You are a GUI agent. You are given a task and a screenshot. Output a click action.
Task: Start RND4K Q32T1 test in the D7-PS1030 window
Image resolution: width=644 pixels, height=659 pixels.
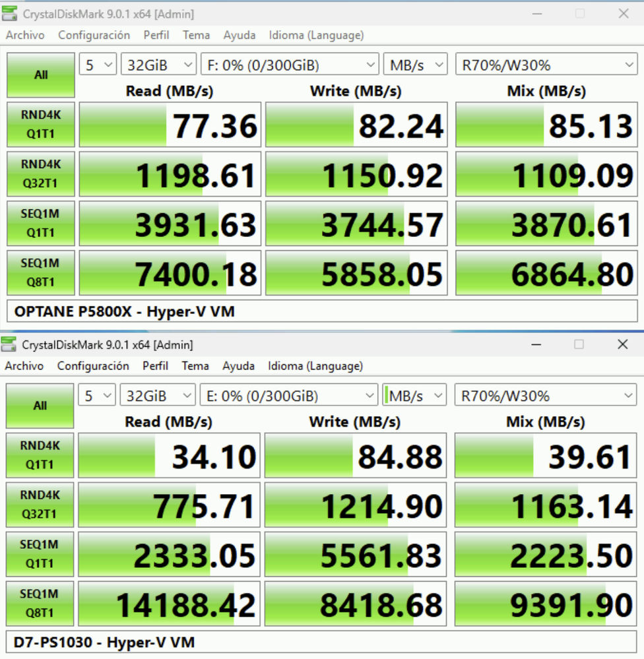(40, 505)
